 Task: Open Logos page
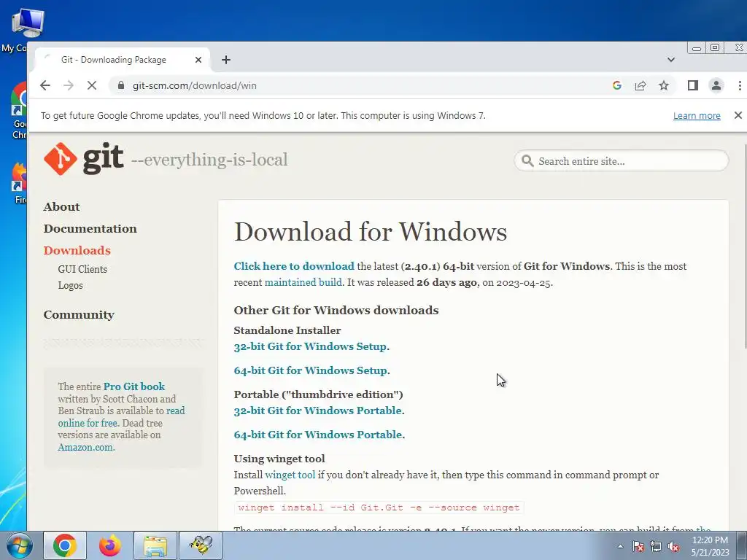(71, 285)
